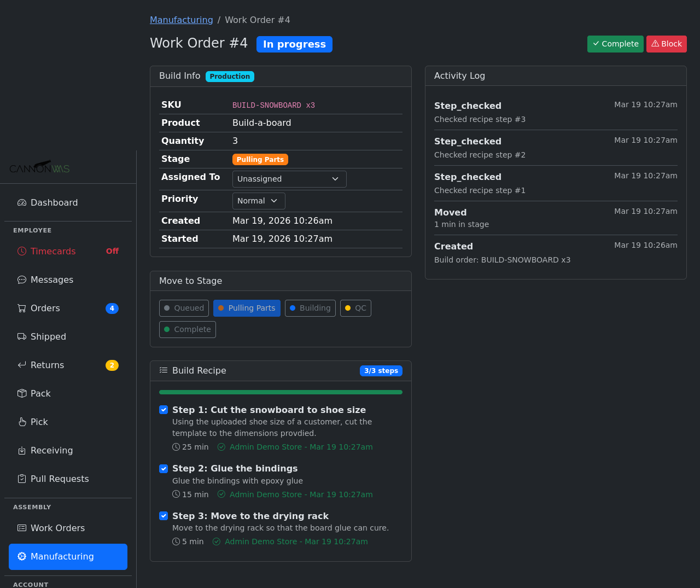
Task: Click the green recipe progress bar
Action: click(281, 392)
